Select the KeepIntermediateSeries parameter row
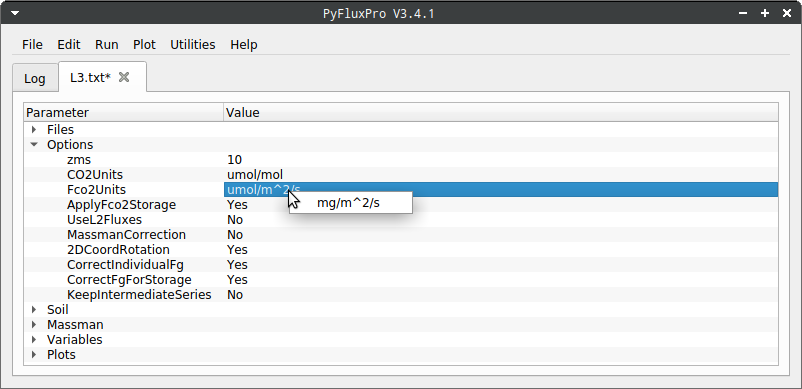This screenshot has height=389, width=802. point(400,295)
